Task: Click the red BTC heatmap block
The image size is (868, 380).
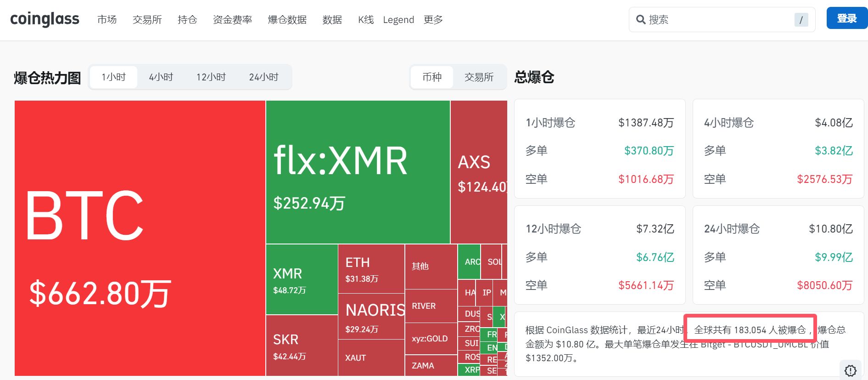Action: 140,238
